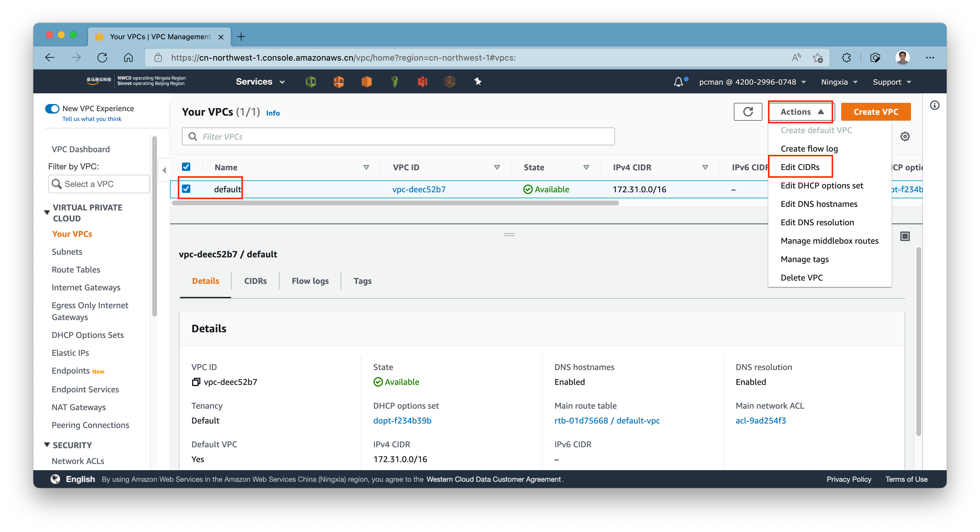The height and width of the screenshot is (532, 980).
Task: Open the Services dropdown menu
Action: tap(260, 82)
